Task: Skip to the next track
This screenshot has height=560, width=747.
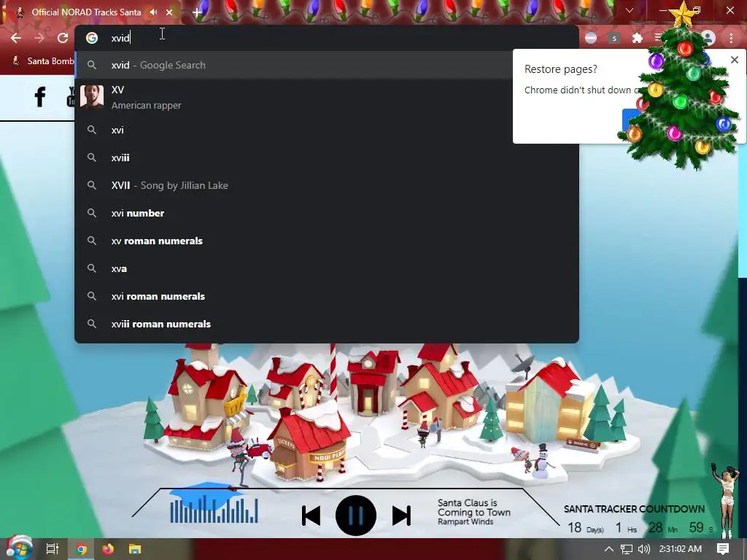Action: [401, 516]
